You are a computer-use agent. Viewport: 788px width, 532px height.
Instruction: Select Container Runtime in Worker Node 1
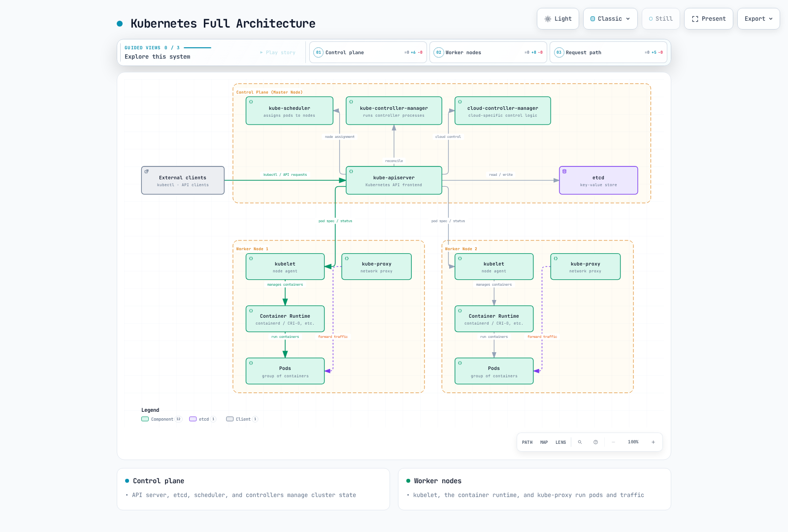285,319
